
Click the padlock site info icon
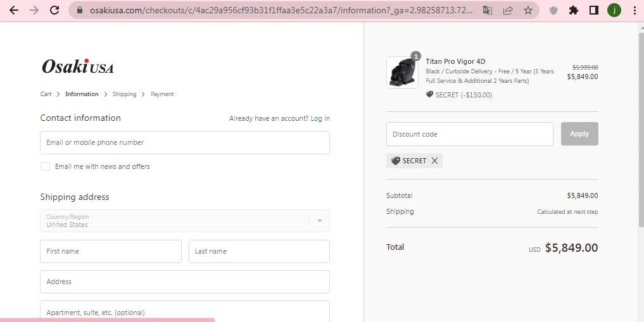coord(80,10)
